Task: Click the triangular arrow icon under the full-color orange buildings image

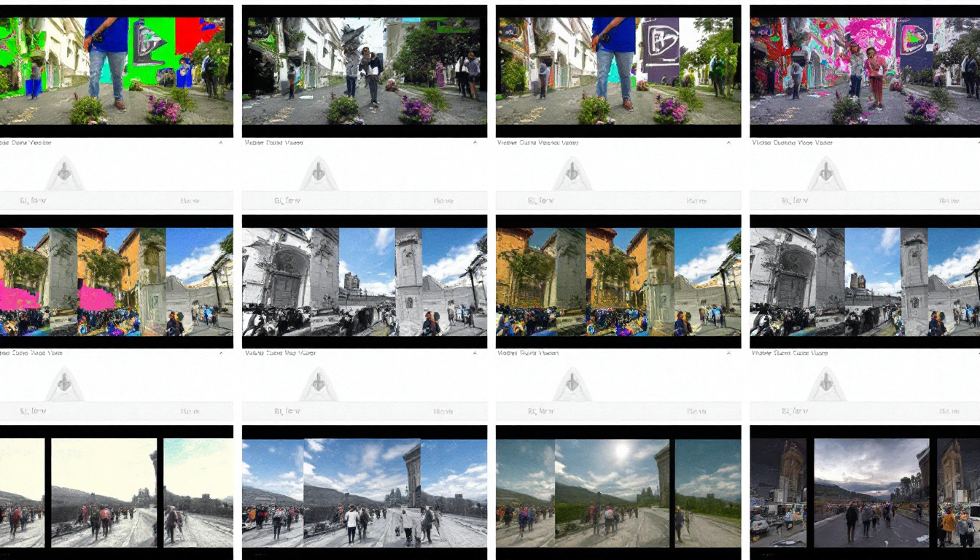Action: [572, 384]
